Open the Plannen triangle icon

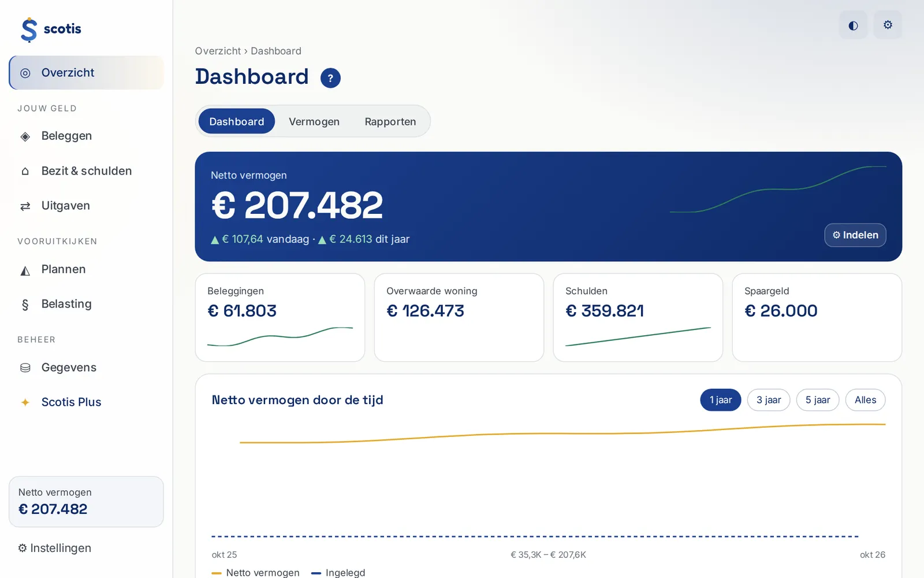[x=25, y=270]
